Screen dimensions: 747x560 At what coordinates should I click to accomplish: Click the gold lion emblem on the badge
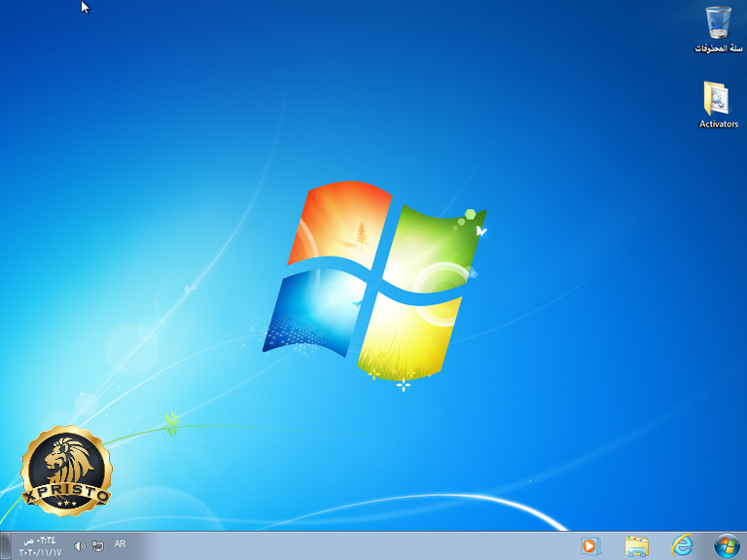point(66,461)
